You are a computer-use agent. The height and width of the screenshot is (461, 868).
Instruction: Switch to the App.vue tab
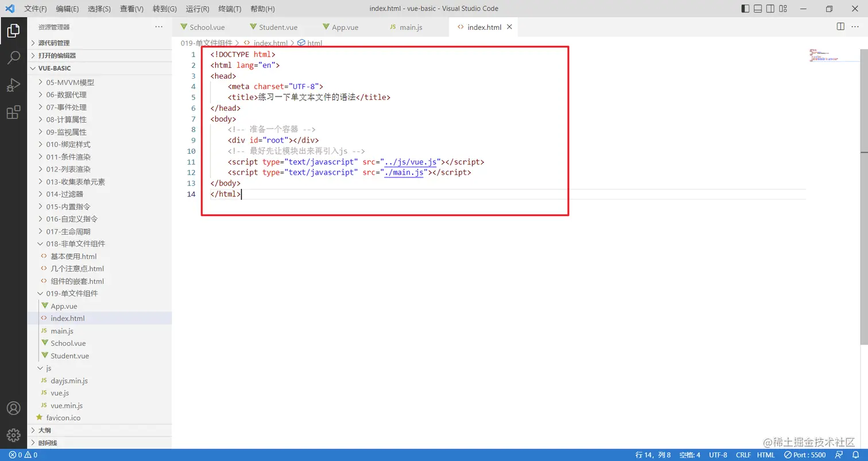click(x=345, y=27)
